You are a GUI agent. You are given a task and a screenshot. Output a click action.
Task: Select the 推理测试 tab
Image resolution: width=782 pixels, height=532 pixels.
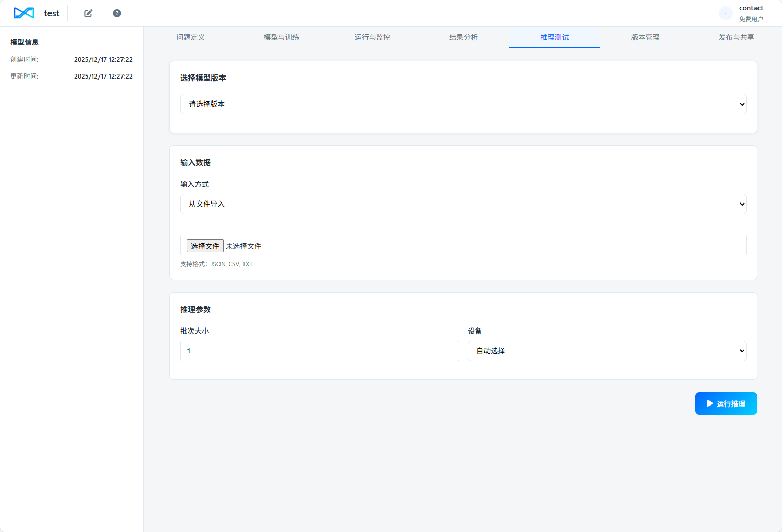(x=554, y=37)
